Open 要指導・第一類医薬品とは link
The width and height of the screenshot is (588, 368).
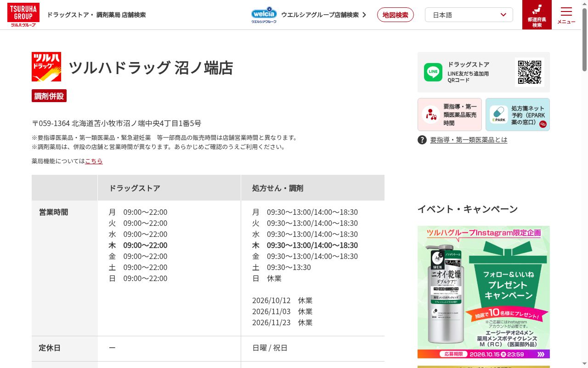coord(469,140)
